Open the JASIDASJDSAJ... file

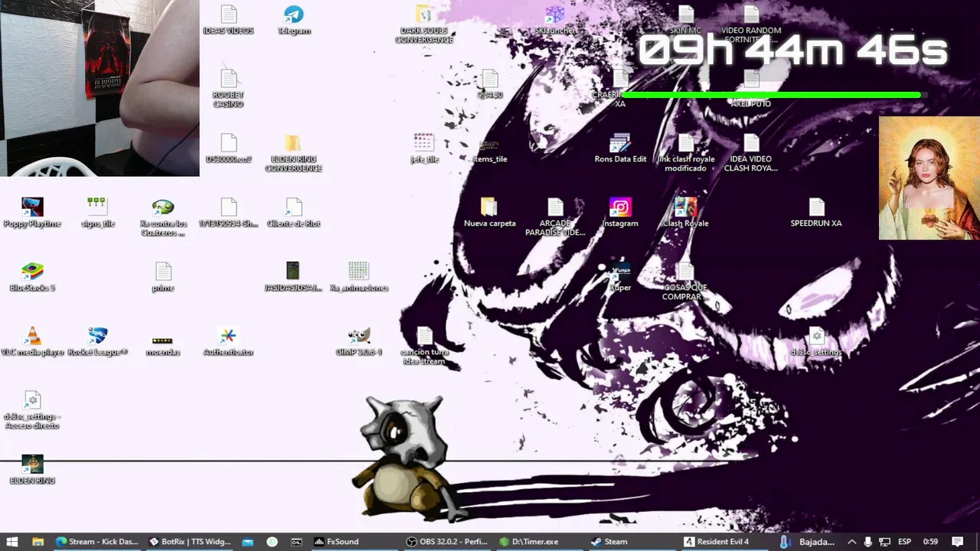293,277
